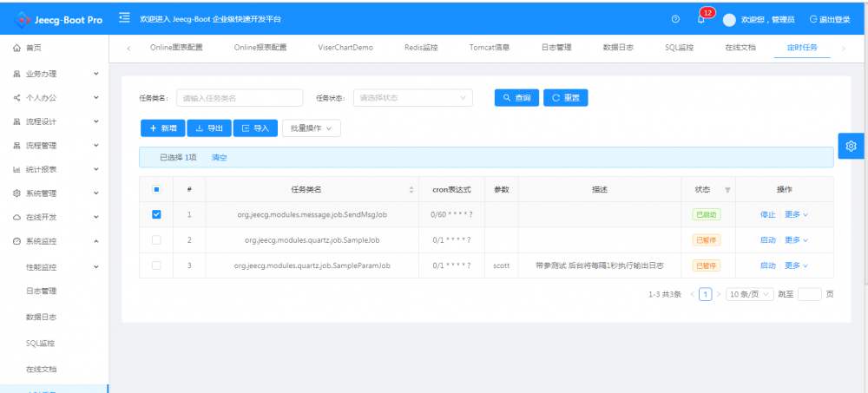The width and height of the screenshot is (868, 393).
Task: Open the 10条/页 page size selector
Action: coord(750,294)
